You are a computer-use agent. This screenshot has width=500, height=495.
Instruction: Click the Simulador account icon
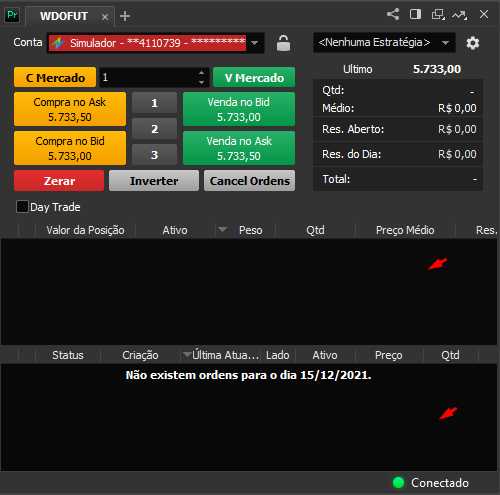coord(58,43)
